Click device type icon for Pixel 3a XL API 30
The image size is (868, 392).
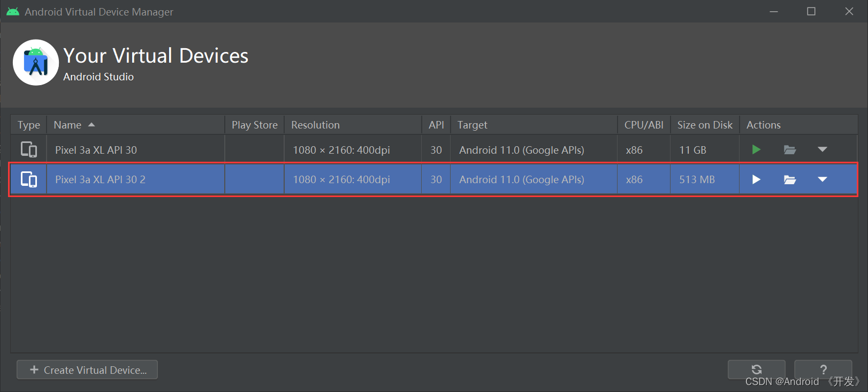pos(29,149)
